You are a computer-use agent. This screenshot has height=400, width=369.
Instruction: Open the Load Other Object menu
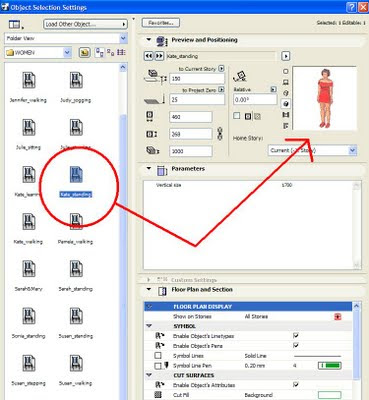tap(85, 24)
